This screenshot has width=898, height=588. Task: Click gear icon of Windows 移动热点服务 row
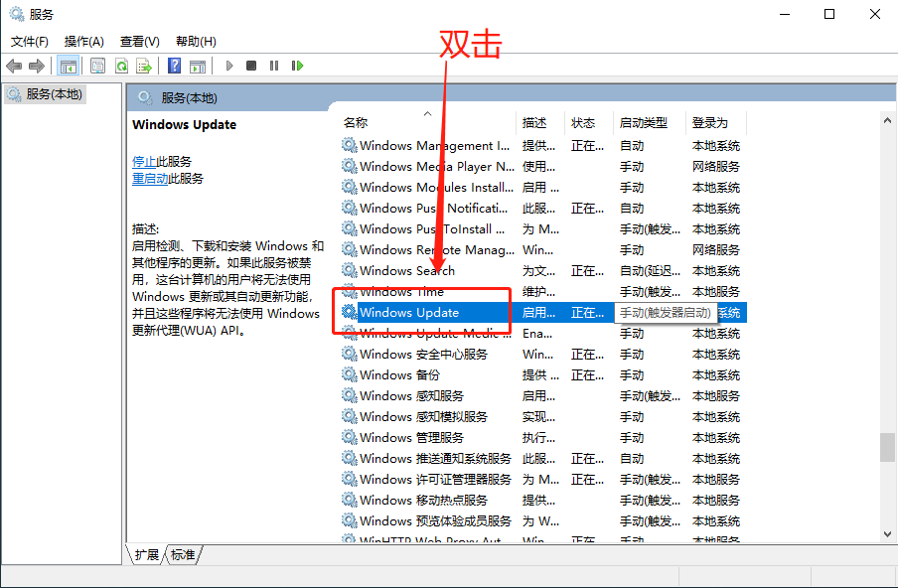pos(350,500)
